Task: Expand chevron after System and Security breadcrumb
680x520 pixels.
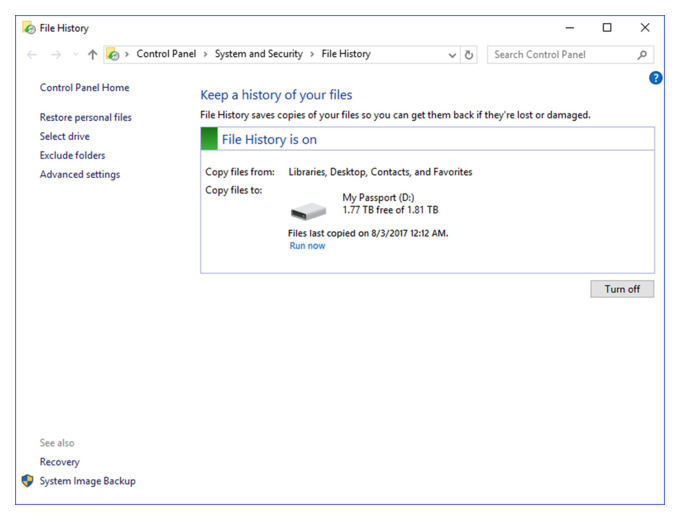Action: point(312,54)
